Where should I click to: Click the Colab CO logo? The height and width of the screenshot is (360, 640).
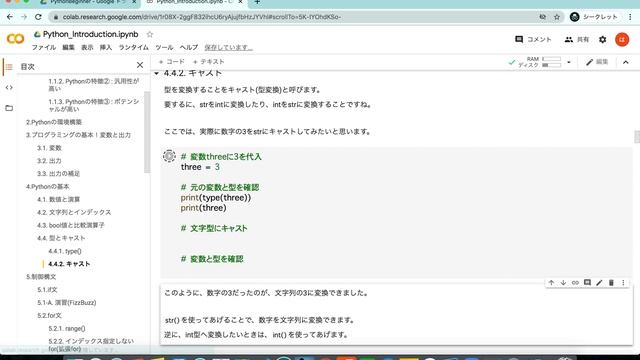[16, 39]
